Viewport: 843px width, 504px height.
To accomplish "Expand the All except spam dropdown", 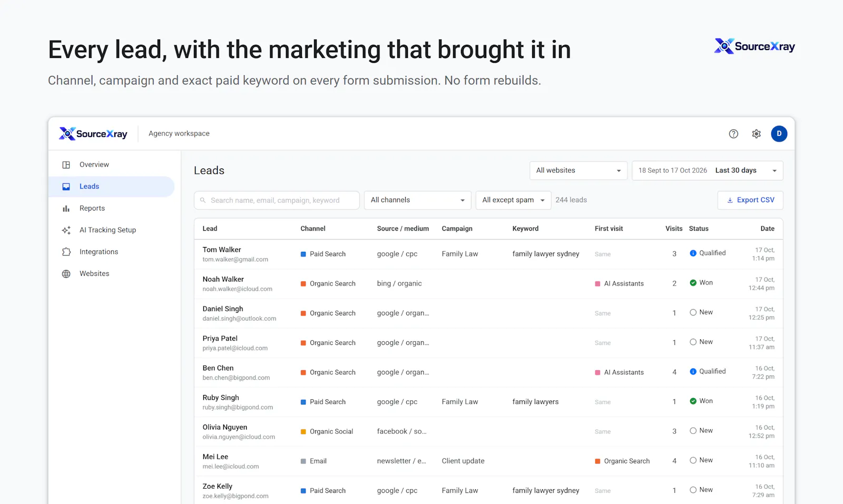I will pyautogui.click(x=513, y=200).
